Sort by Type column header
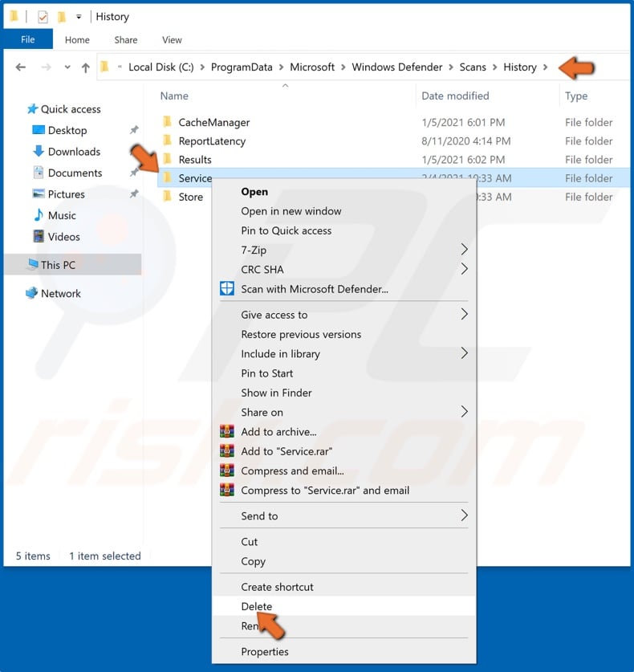634x672 pixels. tap(575, 96)
